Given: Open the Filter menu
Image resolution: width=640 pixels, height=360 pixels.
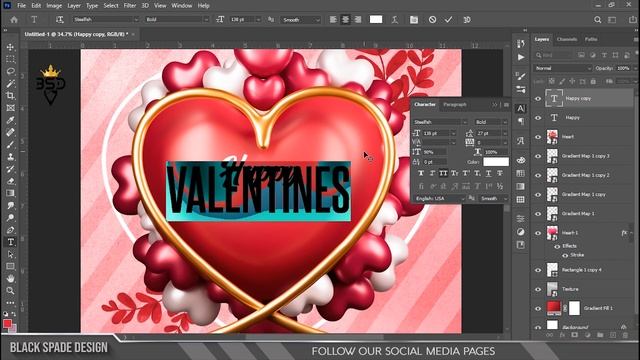Looking at the screenshot, I should (x=129, y=6).
